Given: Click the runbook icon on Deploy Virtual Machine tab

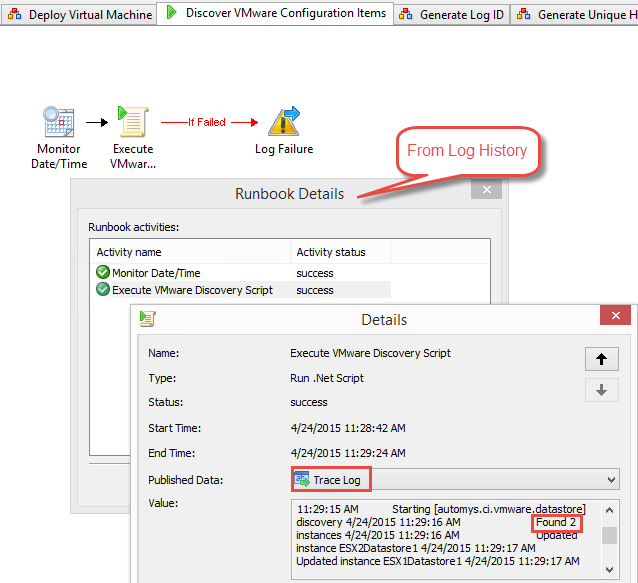Looking at the screenshot, I should (x=15, y=15).
